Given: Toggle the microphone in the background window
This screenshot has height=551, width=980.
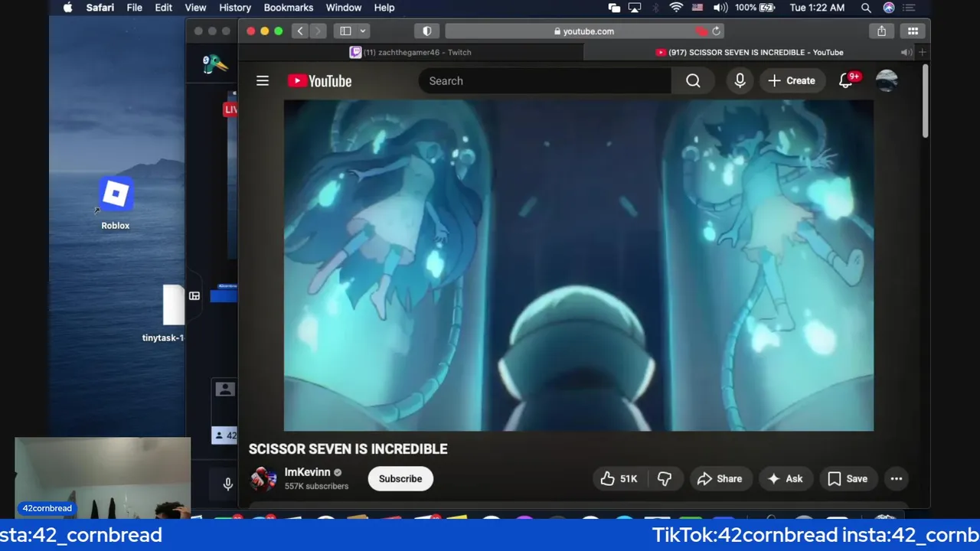Looking at the screenshot, I should [227, 484].
